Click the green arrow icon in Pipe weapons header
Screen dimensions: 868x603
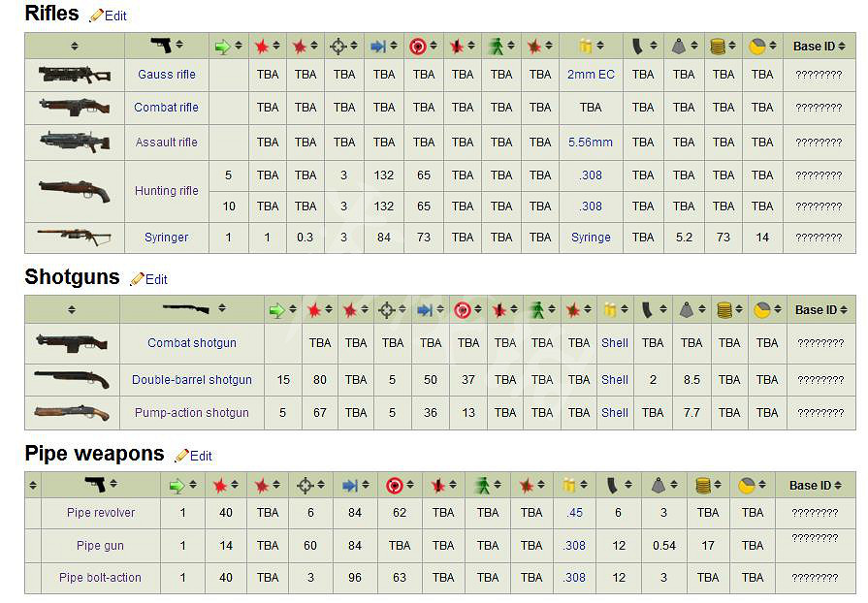click(x=177, y=486)
